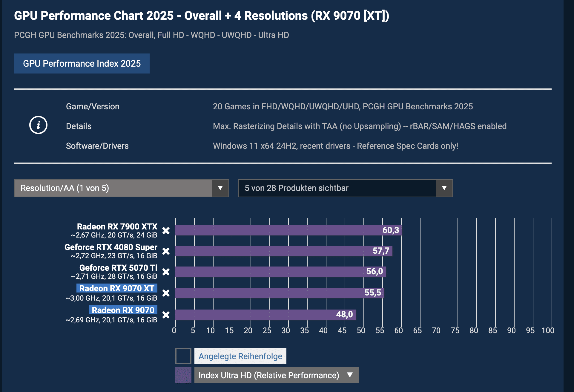Remove Geforce RTX 4080 Super with its X icon
The width and height of the screenshot is (574, 392).
[x=166, y=251]
